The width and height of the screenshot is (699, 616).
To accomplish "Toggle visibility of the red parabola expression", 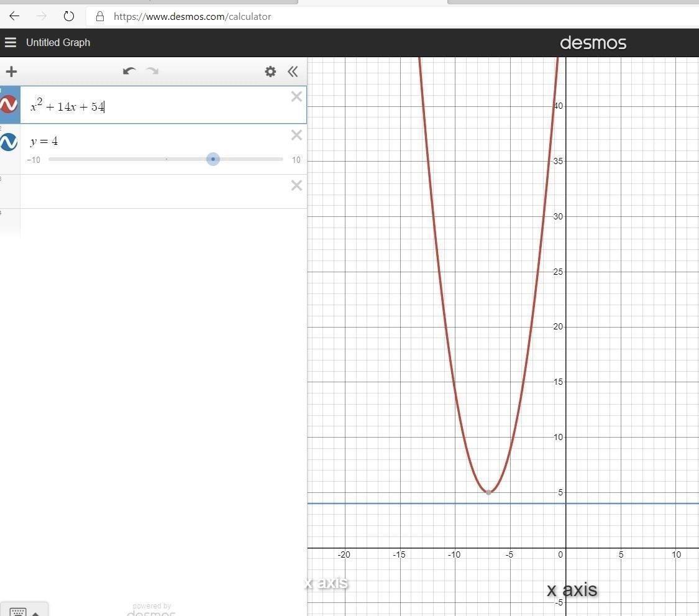I will [9, 104].
